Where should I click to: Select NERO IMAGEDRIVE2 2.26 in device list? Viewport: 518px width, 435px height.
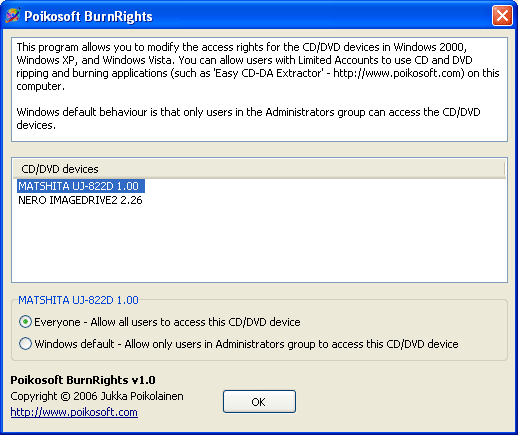(x=80, y=200)
